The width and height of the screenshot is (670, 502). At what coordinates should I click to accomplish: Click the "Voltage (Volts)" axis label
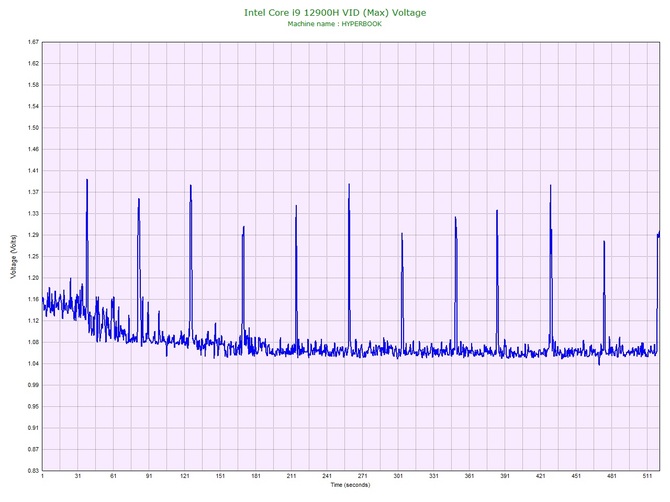[13, 257]
